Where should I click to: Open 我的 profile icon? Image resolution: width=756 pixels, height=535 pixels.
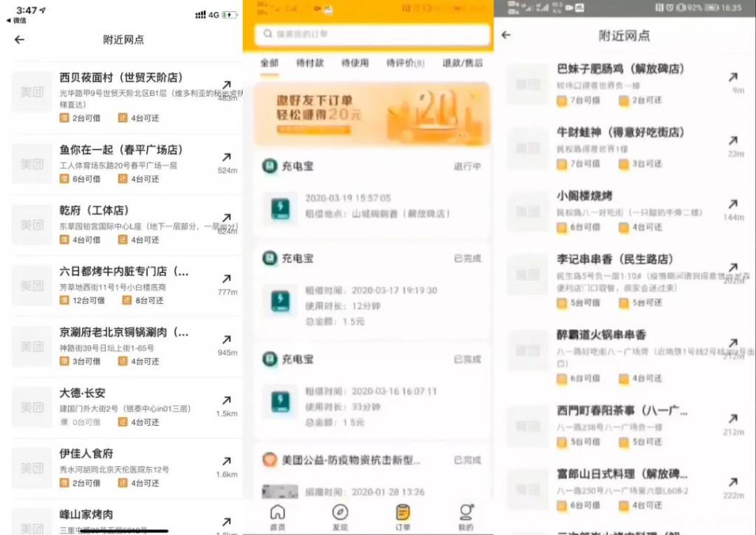click(x=466, y=515)
